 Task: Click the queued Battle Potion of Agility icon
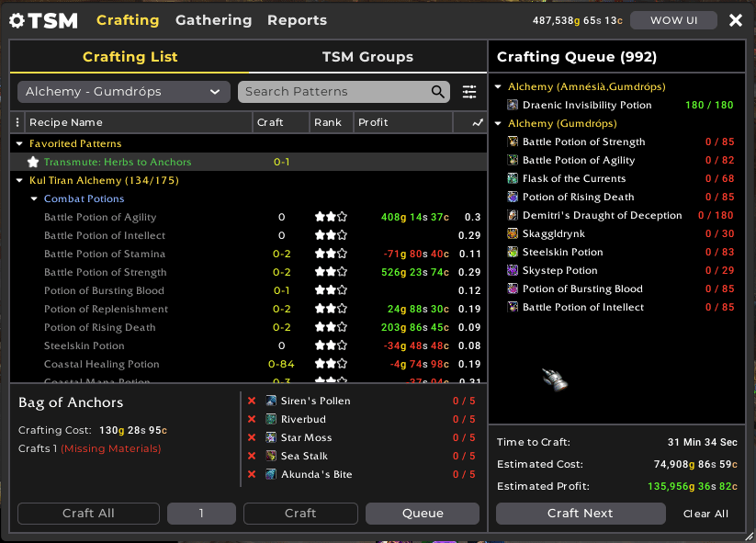pyautogui.click(x=513, y=160)
